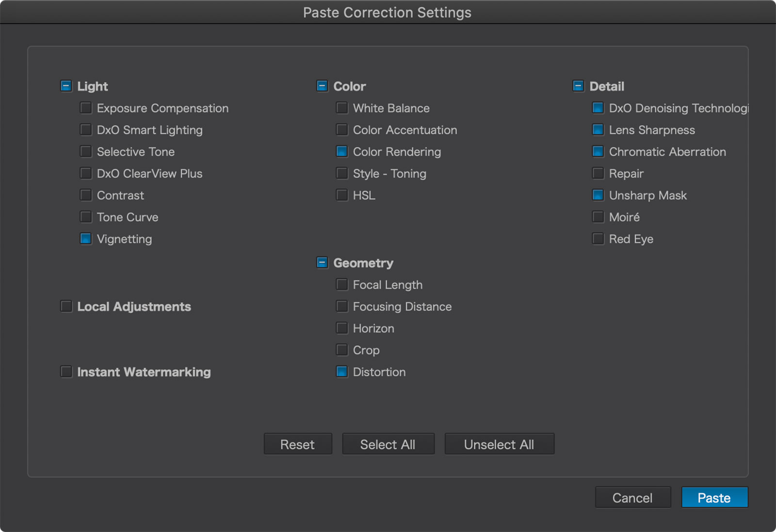Enable Exposure Compensation checkbox
Viewport: 776px width, 532px height.
click(x=86, y=108)
